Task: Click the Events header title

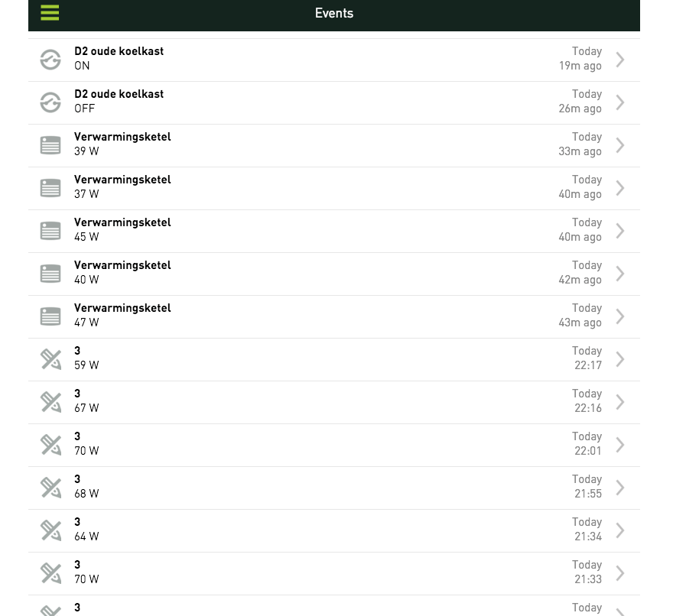Action: (x=334, y=13)
